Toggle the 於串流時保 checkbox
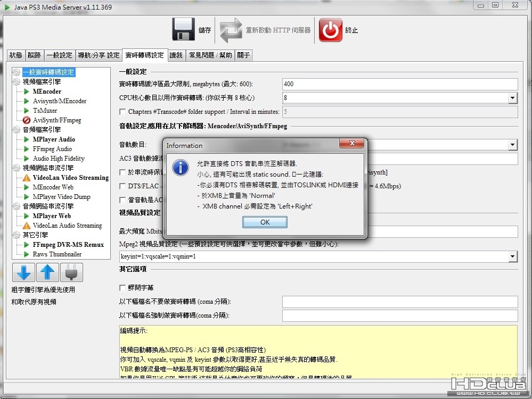This screenshot has width=532, height=399. point(122,172)
